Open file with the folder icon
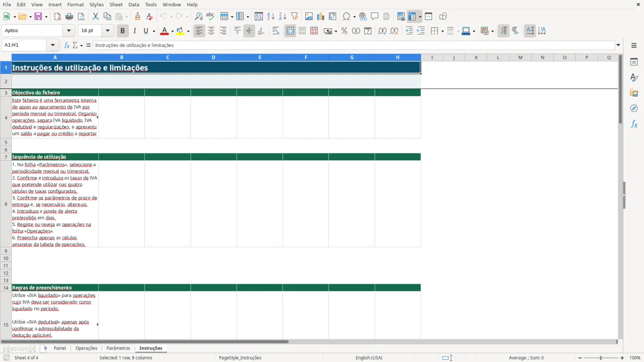 (x=22, y=17)
